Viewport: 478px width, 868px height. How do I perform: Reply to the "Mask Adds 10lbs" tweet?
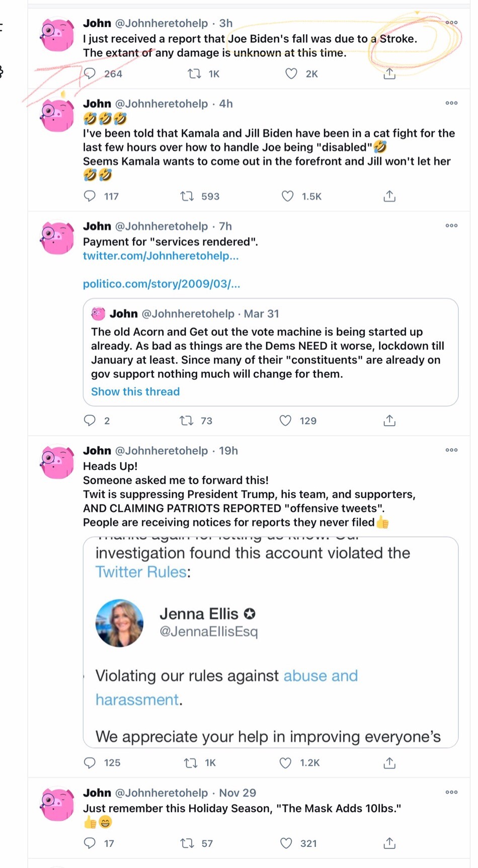pos(90,843)
